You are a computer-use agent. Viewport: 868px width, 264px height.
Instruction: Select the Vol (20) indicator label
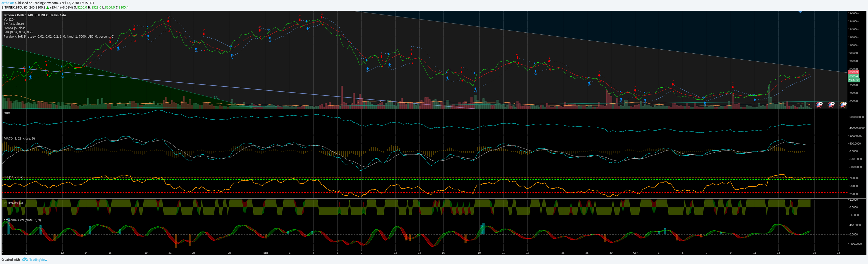click(9, 20)
